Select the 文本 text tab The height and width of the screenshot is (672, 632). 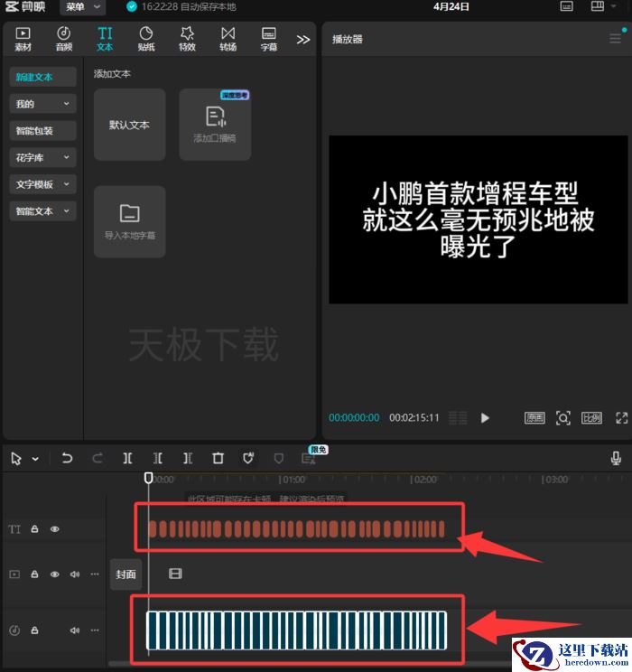[105, 39]
